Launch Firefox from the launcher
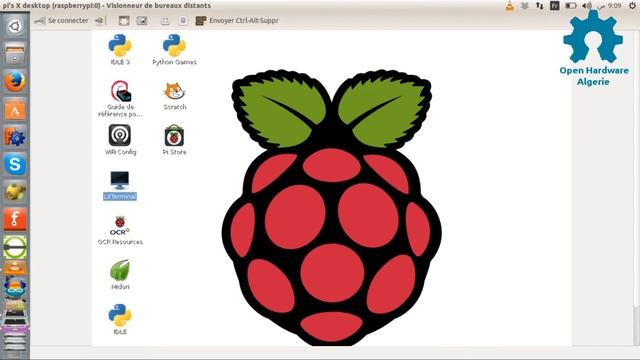 coord(15,81)
